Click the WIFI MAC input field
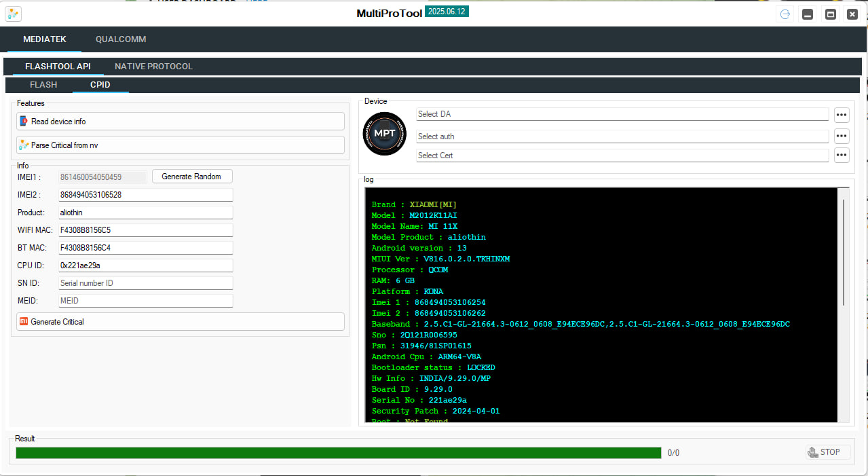Screen dimensions: 868x476 [145, 230]
